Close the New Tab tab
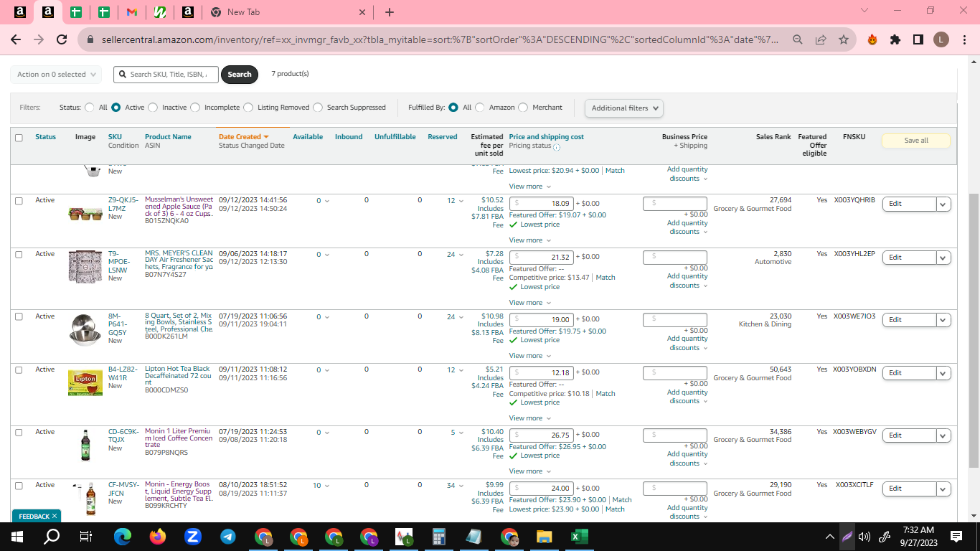This screenshot has width=980, height=551. 362,12
